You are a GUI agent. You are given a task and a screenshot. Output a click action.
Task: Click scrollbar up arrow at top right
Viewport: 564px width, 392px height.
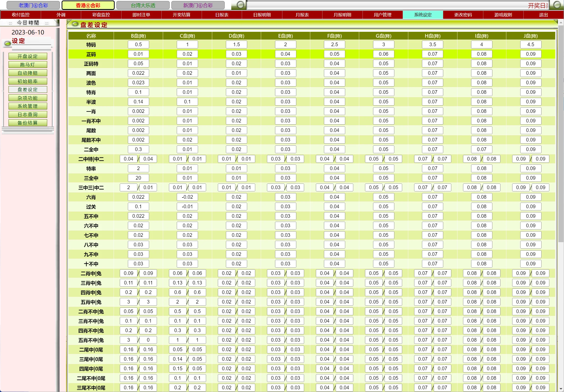pos(561,22)
